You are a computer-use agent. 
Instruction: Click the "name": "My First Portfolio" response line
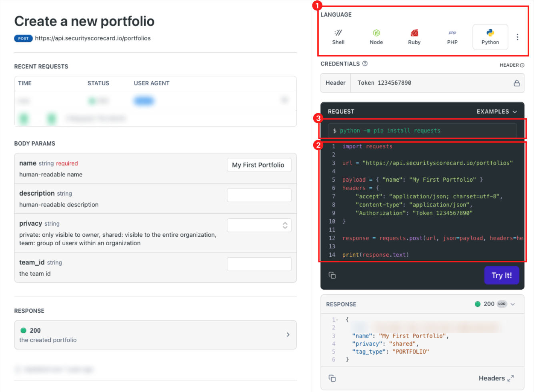[400, 336]
